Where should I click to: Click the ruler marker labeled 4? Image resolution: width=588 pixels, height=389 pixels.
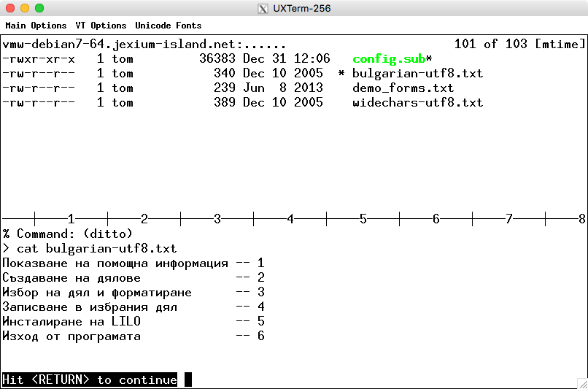tap(290, 218)
